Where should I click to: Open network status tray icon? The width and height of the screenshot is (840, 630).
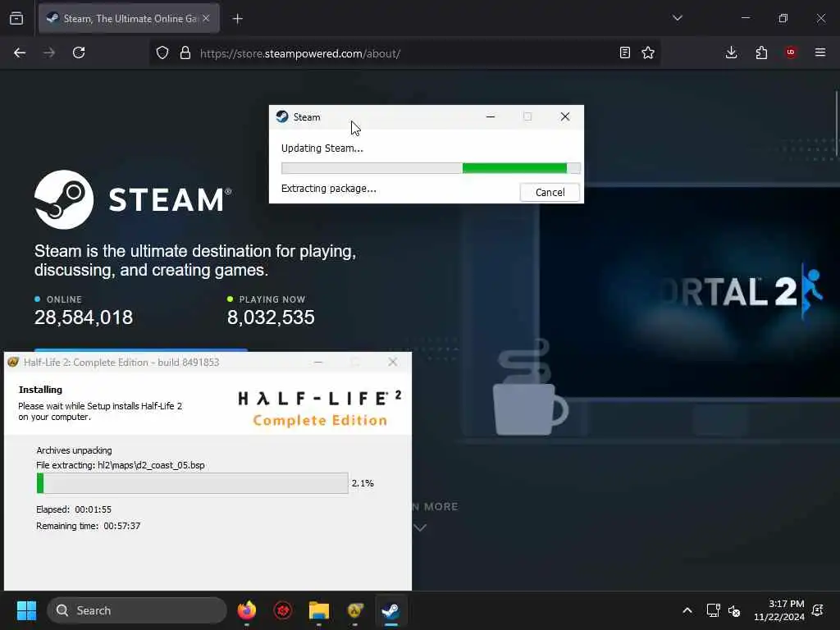click(713, 610)
